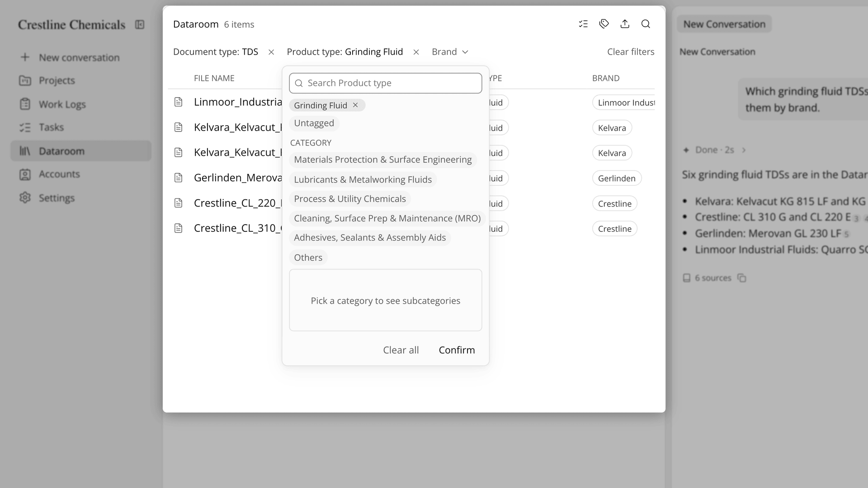
Task: Click the search magnifier icon in Dataroom header
Action: tap(646, 24)
